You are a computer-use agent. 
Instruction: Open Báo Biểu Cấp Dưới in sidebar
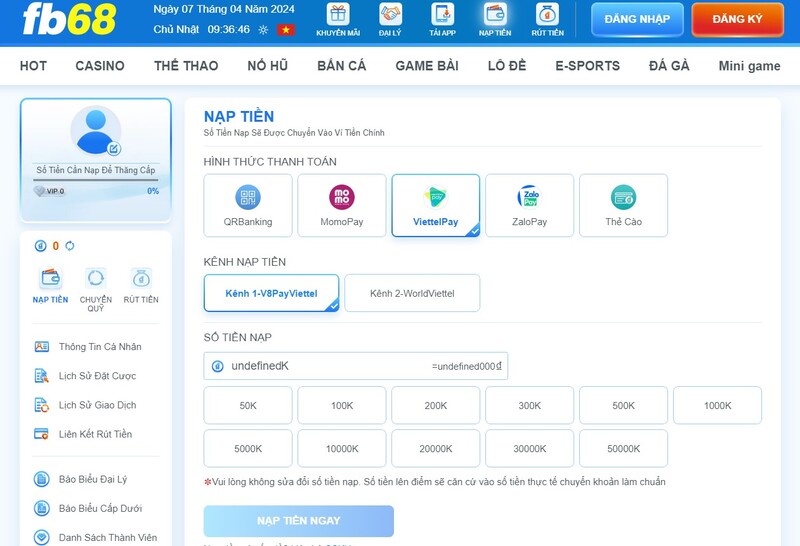(x=95, y=508)
